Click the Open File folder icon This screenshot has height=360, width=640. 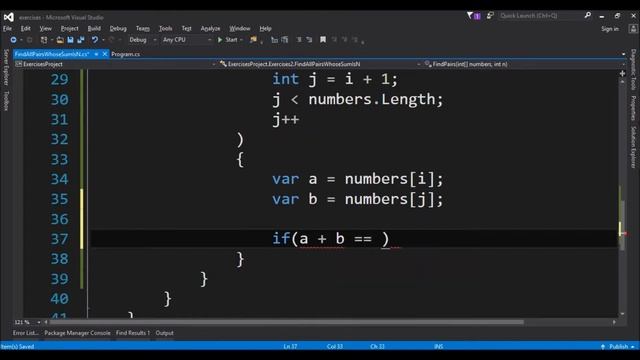coord(60,40)
